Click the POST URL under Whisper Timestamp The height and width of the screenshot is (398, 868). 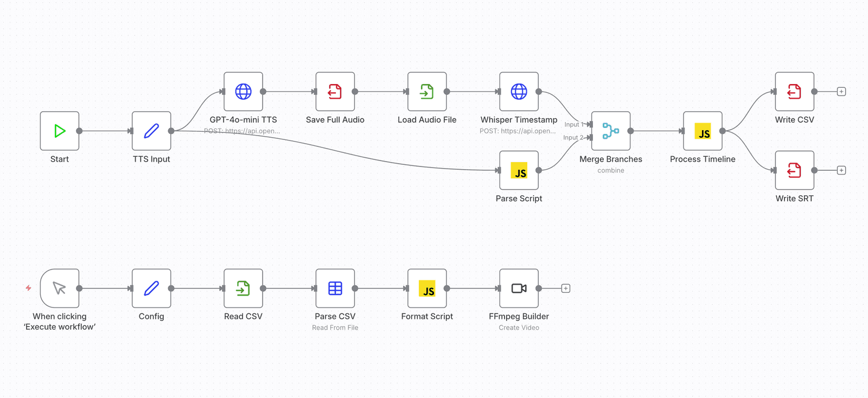coord(518,131)
